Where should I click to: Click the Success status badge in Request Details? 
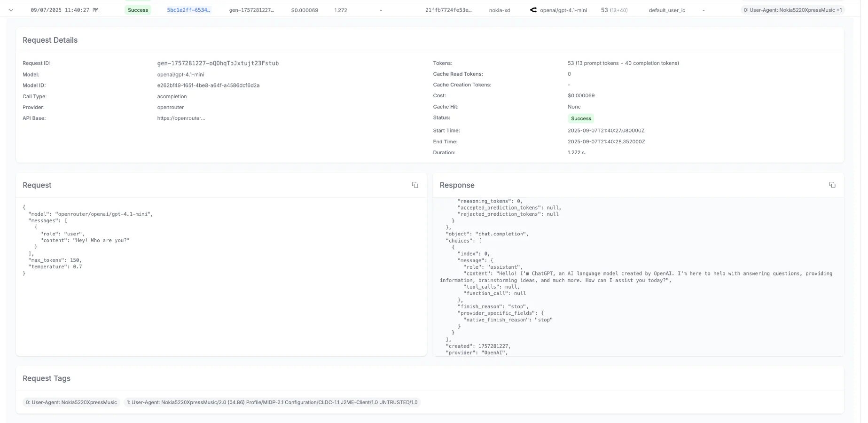580,118
